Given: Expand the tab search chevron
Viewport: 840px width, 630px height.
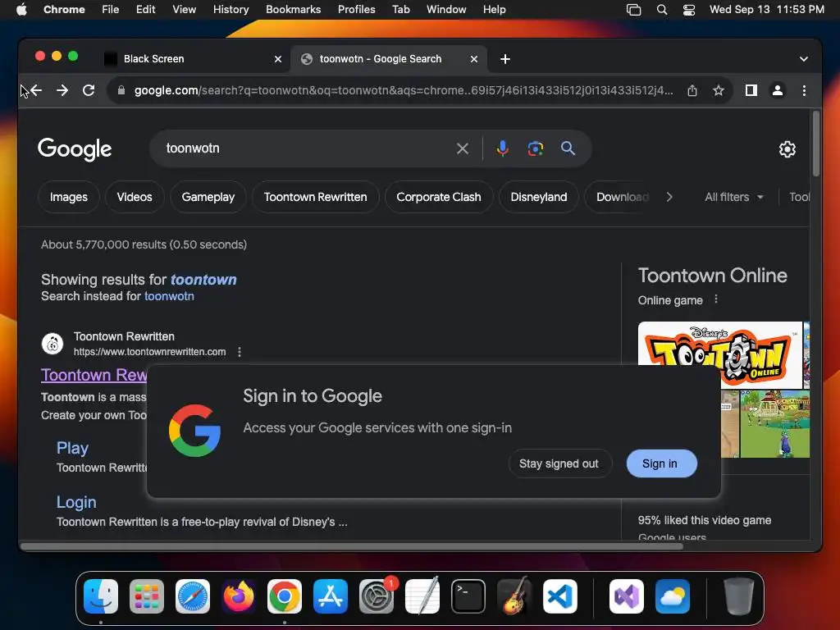Looking at the screenshot, I should (804, 59).
